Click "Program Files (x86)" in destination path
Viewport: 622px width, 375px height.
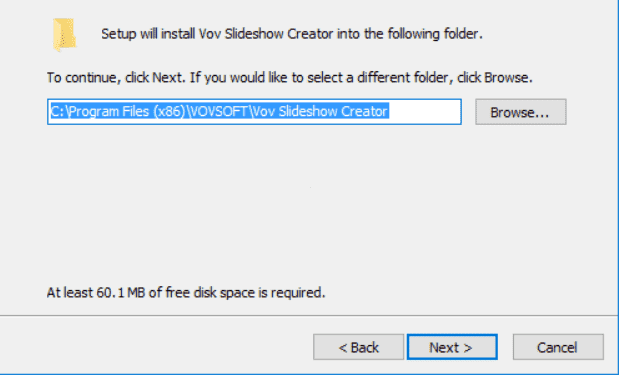(127, 112)
